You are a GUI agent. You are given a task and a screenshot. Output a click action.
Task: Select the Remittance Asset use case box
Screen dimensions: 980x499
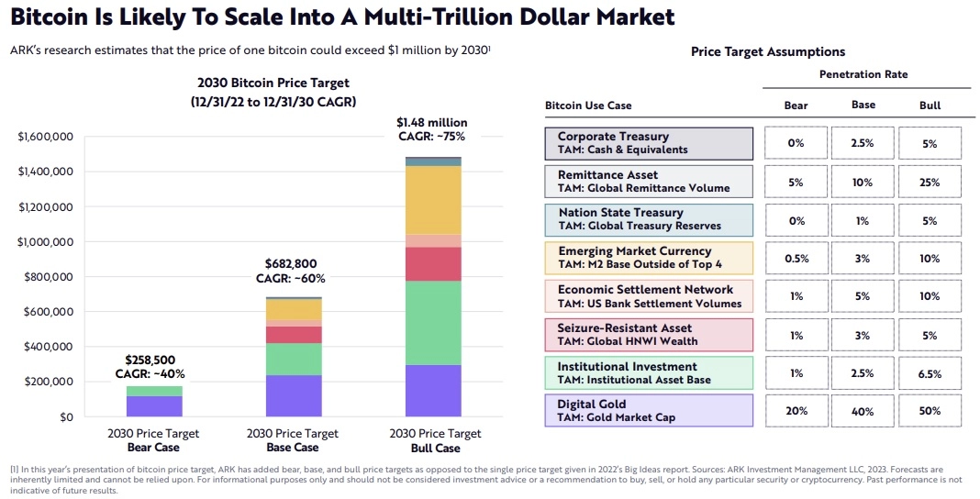click(x=650, y=182)
